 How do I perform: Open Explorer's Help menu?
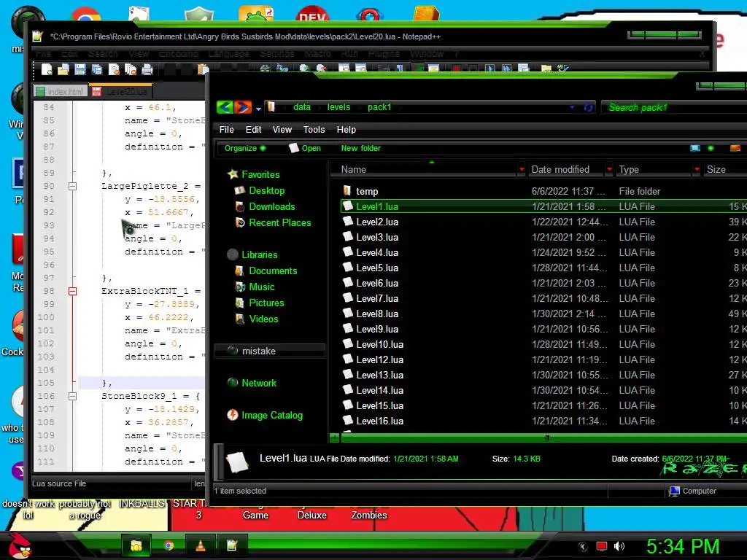click(x=347, y=130)
